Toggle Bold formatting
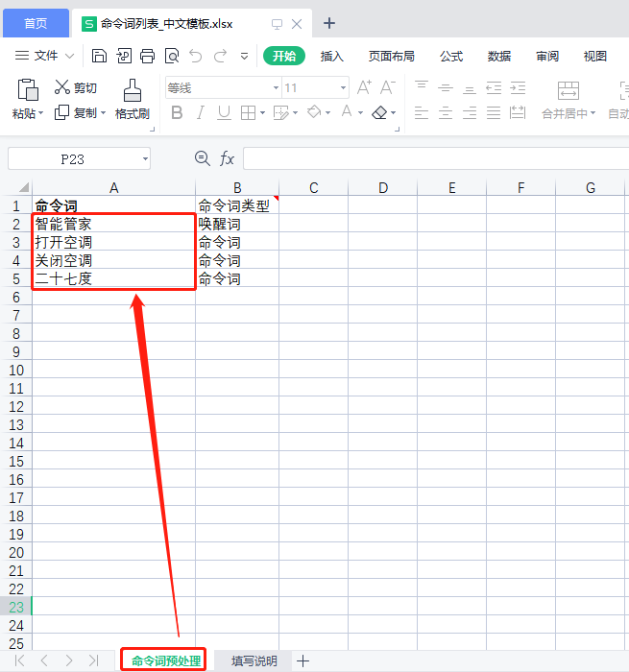Screen dimensions: 629x672 pyautogui.click(x=177, y=113)
